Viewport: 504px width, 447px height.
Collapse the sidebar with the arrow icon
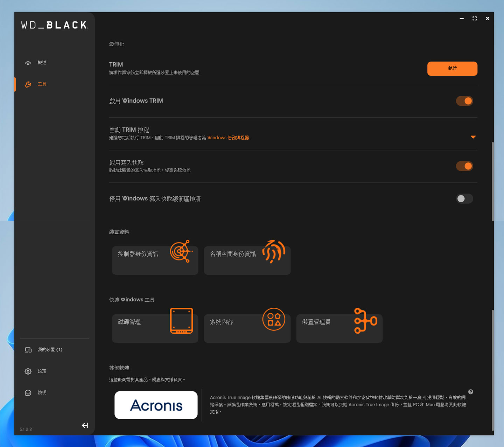click(x=84, y=426)
